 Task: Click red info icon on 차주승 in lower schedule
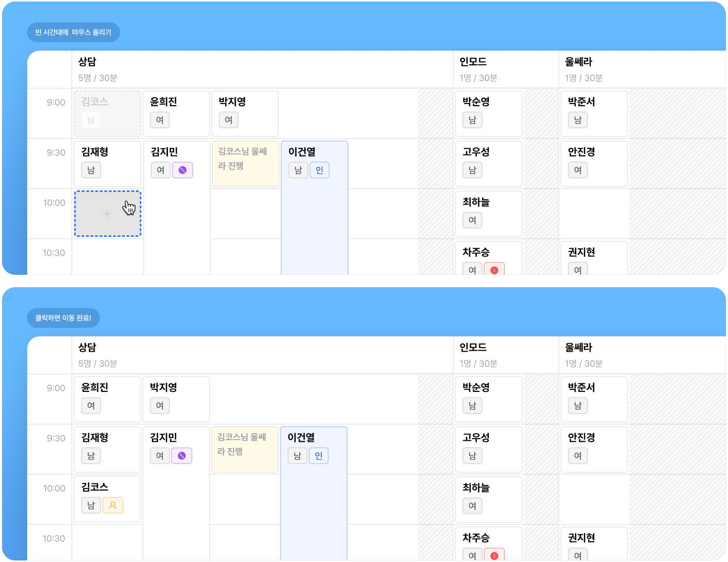(494, 555)
